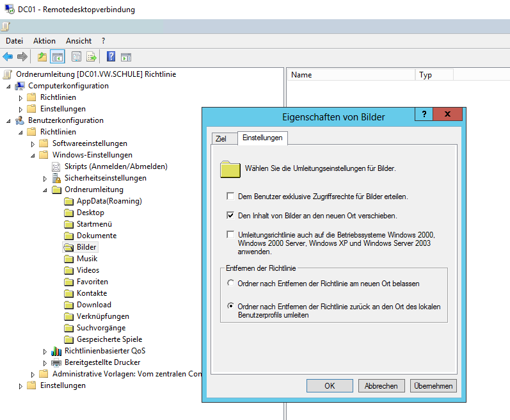Open Help via the blue question mark icon
Image resolution: width=510 pixels, height=420 pixels.
tap(111, 57)
